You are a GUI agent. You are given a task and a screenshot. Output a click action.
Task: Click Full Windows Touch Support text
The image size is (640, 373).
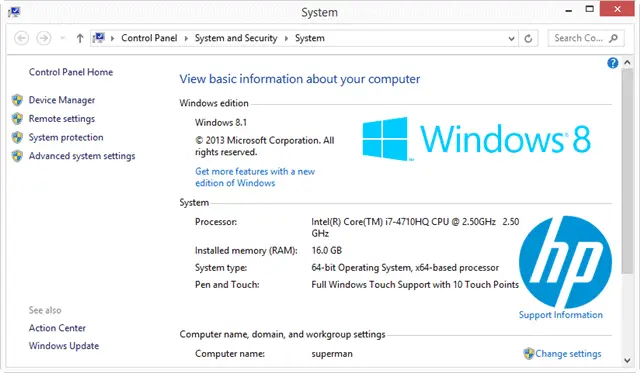coord(415,285)
